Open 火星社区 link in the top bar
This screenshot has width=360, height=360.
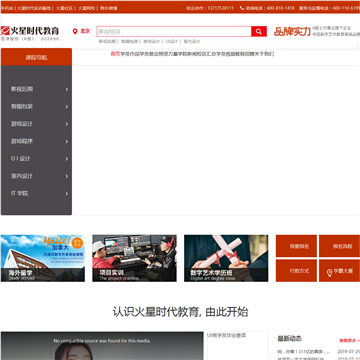[64, 8]
